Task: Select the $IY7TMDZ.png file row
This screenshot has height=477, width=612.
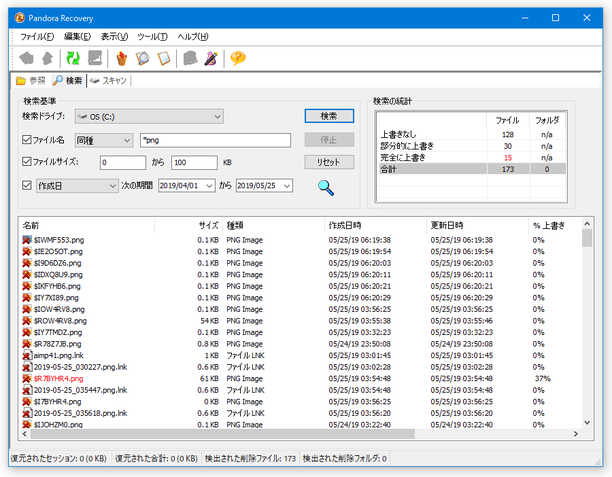Action: pos(300,332)
